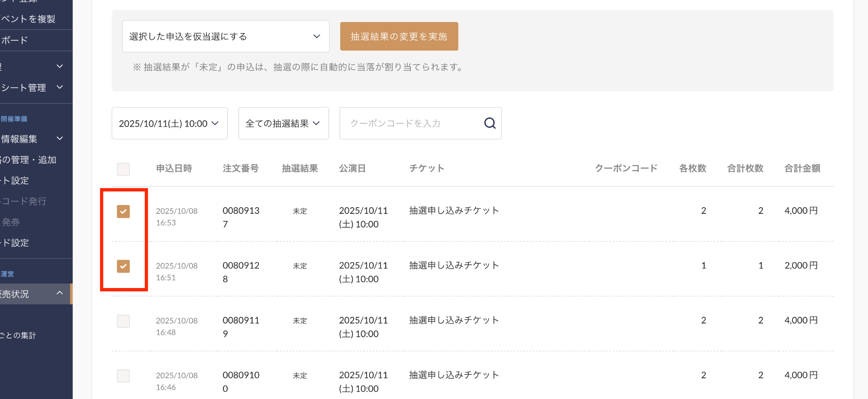Viewport: 868px width, 399px height.
Task: Uncheck the checkbox for order 00809128
Action: 123,266
